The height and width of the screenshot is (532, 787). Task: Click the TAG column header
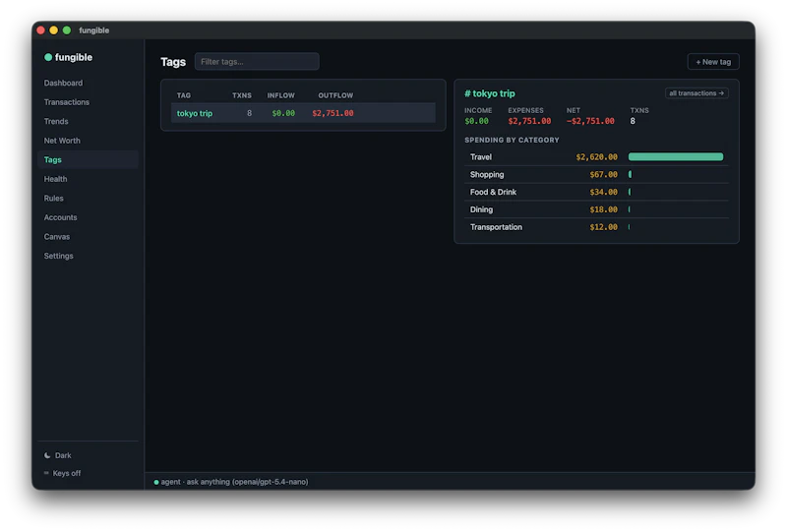(x=184, y=95)
